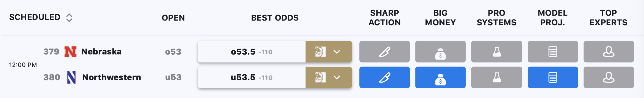
Task: Open Nebraska Pro Systems flask icon
Action: tap(496, 52)
